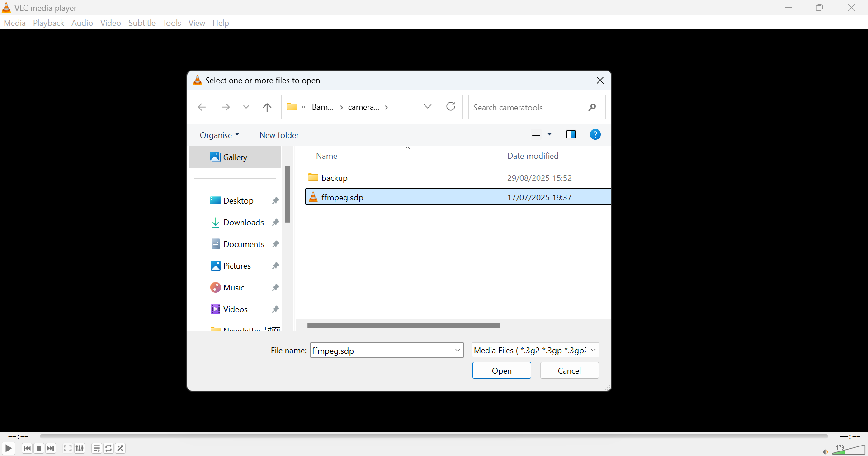Click the 29/08/2025 15:52 date cell

[539, 178]
